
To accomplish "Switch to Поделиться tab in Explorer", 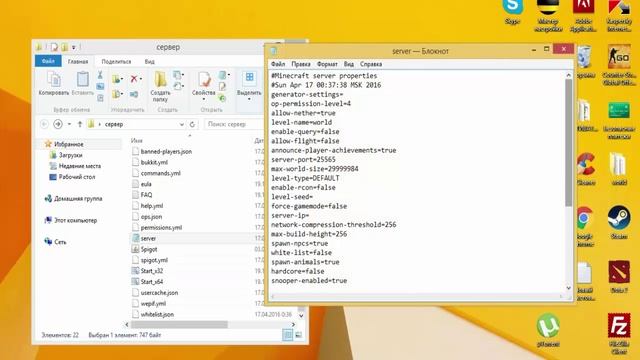I will pos(116,62).
